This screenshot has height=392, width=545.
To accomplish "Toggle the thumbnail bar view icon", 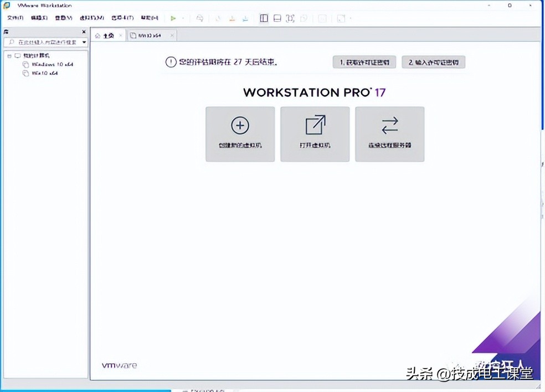I will point(277,18).
